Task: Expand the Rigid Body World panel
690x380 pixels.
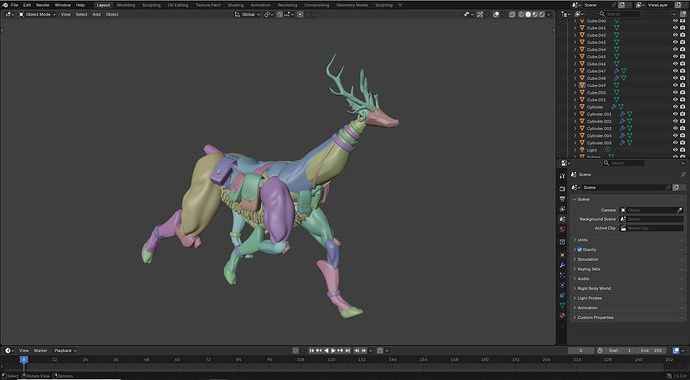Action: point(628,289)
